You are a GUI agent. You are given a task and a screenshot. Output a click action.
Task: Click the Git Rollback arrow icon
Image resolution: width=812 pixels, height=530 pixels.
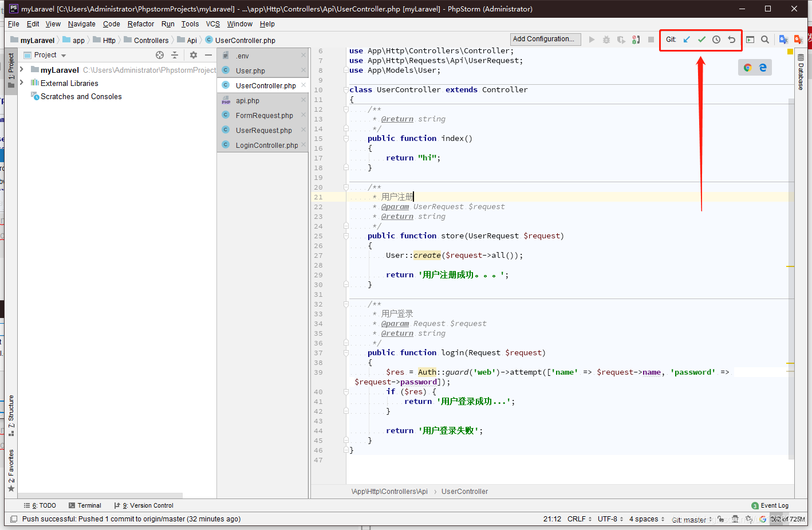(731, 40)
